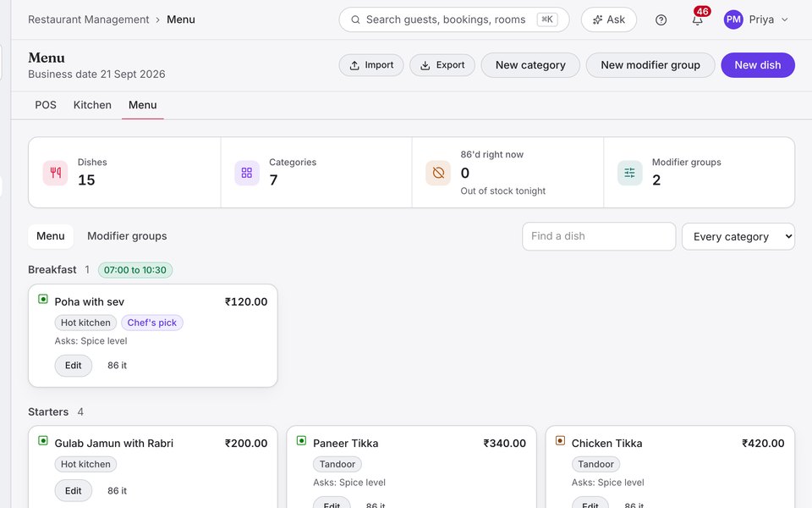Screen dimensions: 812x508
Task: Click the Breakfast category heading
Action: point(52,269)
